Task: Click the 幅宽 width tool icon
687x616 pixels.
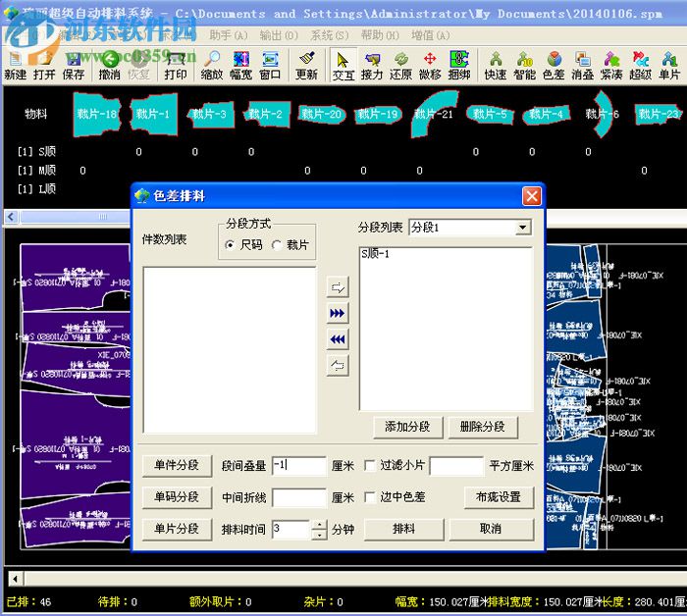Action: 241,66
